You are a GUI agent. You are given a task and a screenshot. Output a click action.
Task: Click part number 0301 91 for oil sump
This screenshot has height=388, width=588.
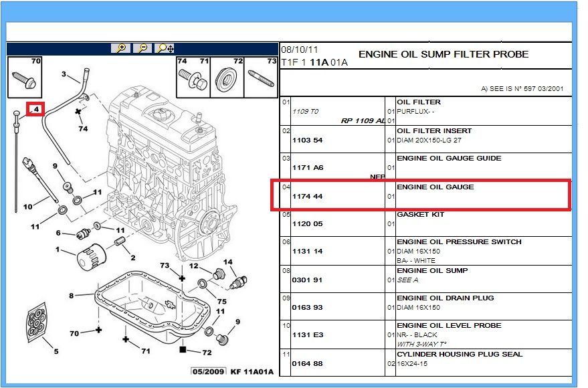click(x=307, y=280)
